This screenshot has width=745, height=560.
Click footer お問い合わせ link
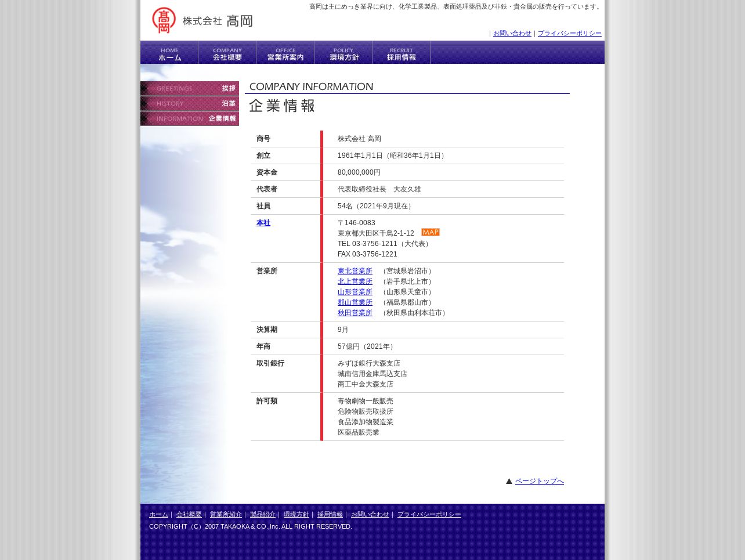pyautogui.click(x=370, y=515)
